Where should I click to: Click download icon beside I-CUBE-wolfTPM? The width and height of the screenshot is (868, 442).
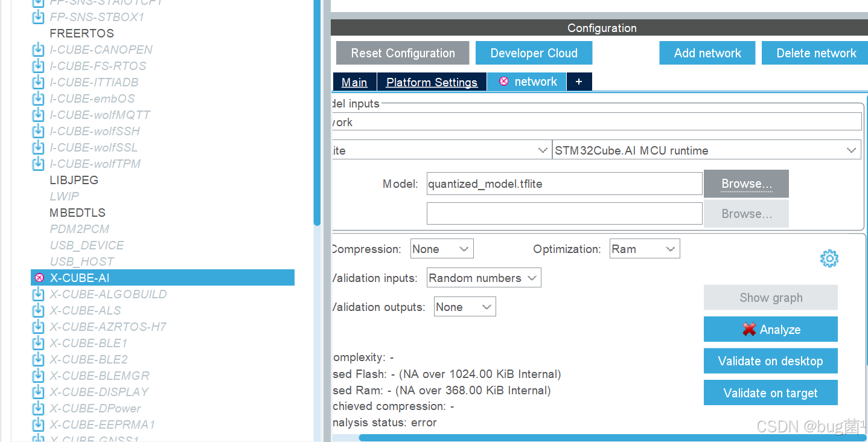click(38, 164)
